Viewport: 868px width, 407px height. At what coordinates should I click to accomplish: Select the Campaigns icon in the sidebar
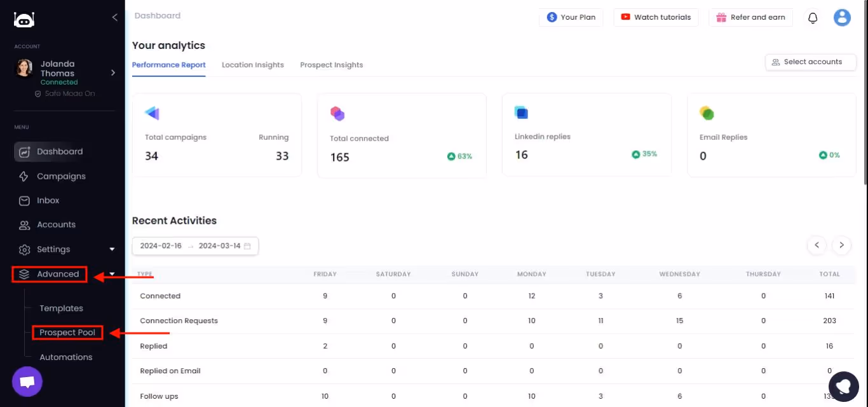(24, 176)
